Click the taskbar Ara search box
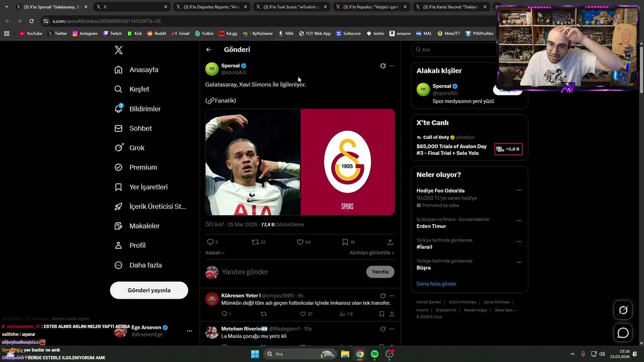 (299, 354)
